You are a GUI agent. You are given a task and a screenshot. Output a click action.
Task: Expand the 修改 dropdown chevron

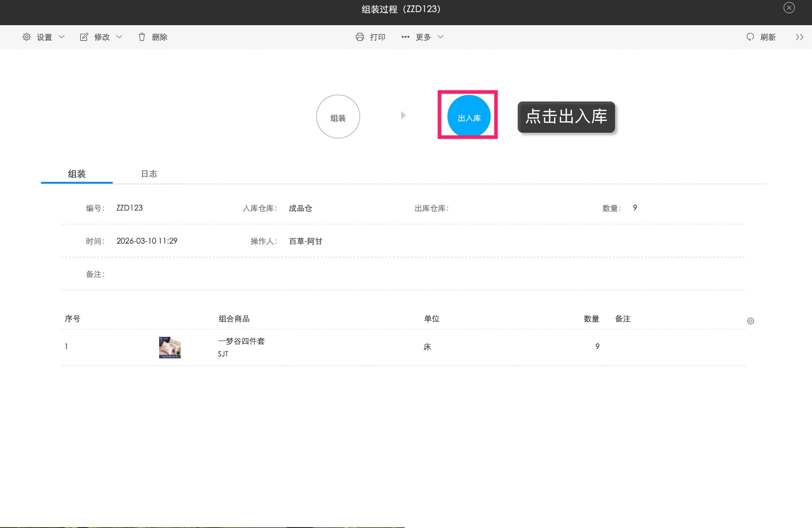coord(119,37)
